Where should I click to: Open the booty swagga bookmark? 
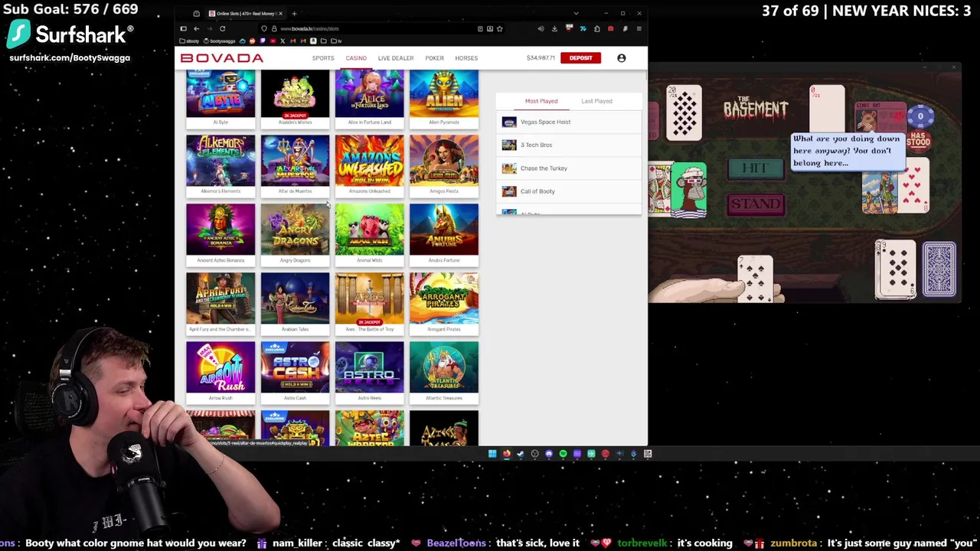pyautogui.click(x=219, y=41)
